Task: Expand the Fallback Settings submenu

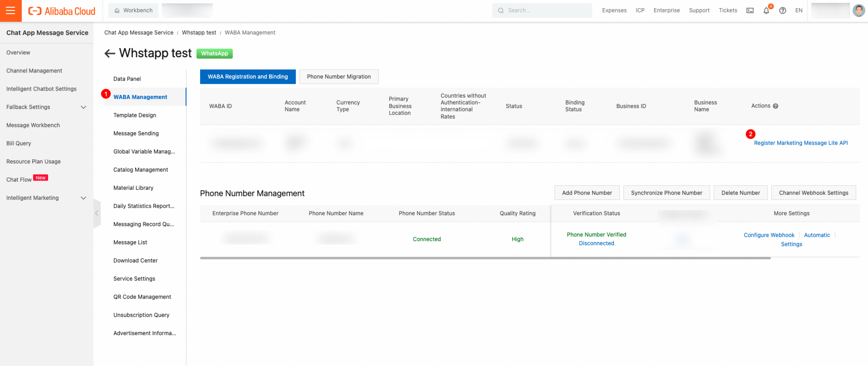Action: pyautogui.click(x=83, y=107)
